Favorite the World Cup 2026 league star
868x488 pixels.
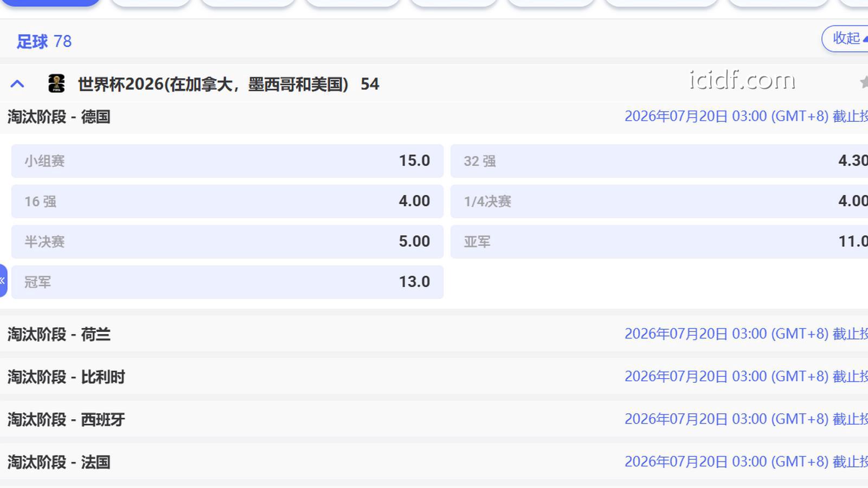coord(863,82)
